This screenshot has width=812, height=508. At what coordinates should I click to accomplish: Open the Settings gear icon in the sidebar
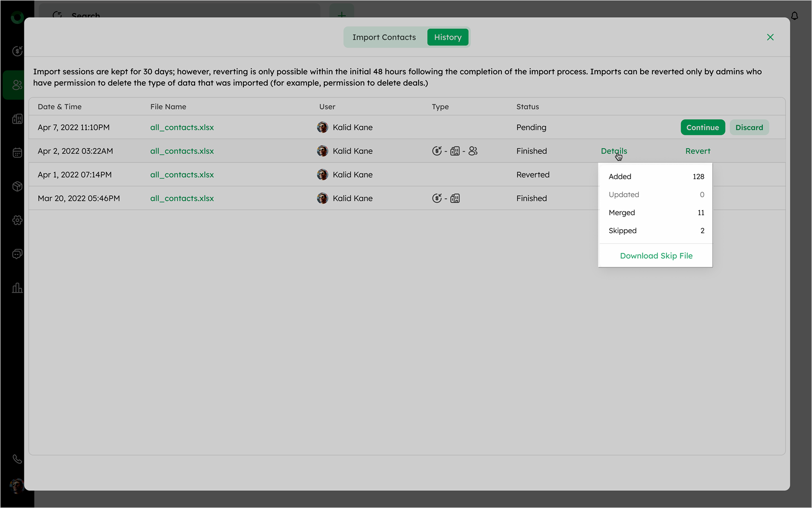click(x=17, y=221)
